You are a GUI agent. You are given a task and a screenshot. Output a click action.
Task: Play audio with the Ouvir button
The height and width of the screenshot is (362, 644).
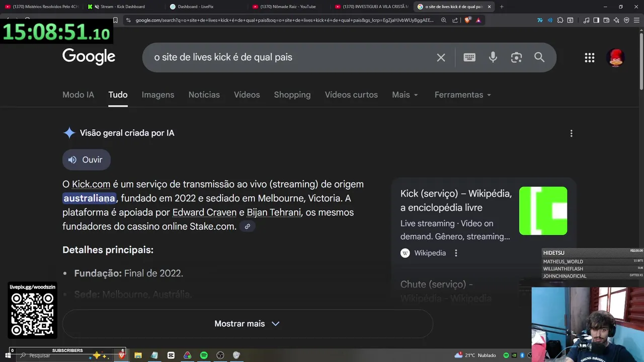click(x=86, y=160)
